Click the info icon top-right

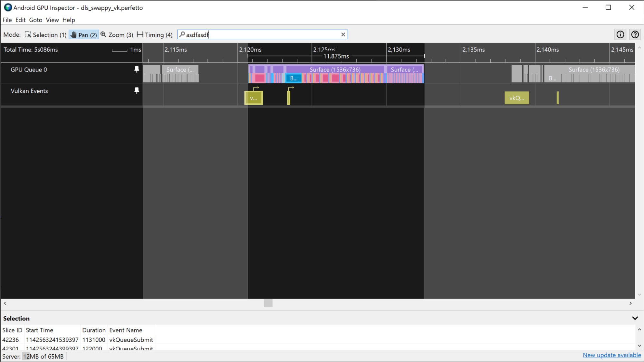coord(620,34)
